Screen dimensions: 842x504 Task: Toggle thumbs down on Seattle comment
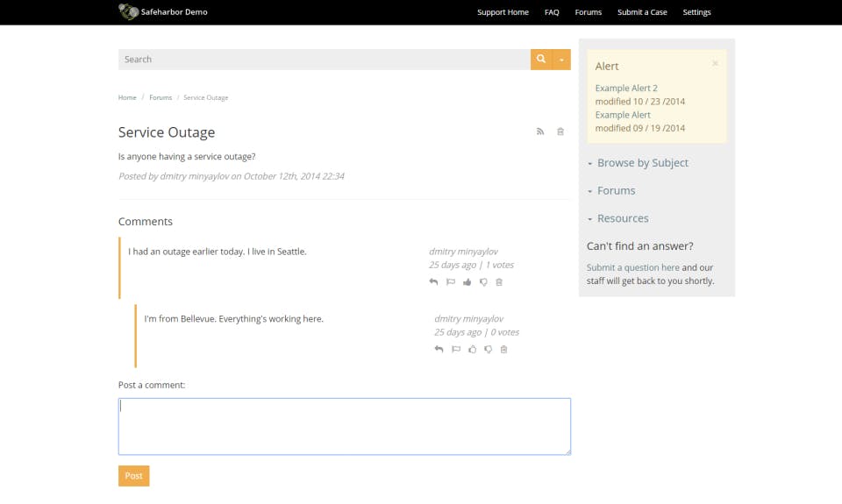click(x=483, y=282)
